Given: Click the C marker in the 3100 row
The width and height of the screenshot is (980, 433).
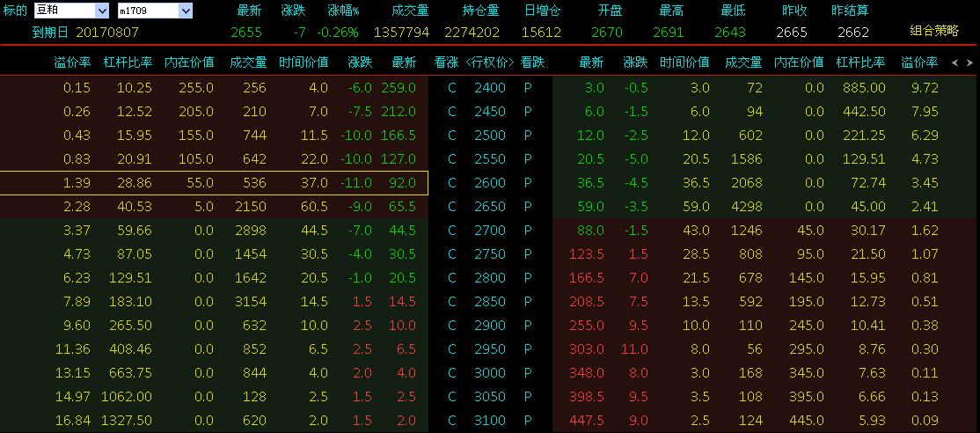Looking at the screenshot, I should coord(452,421).
